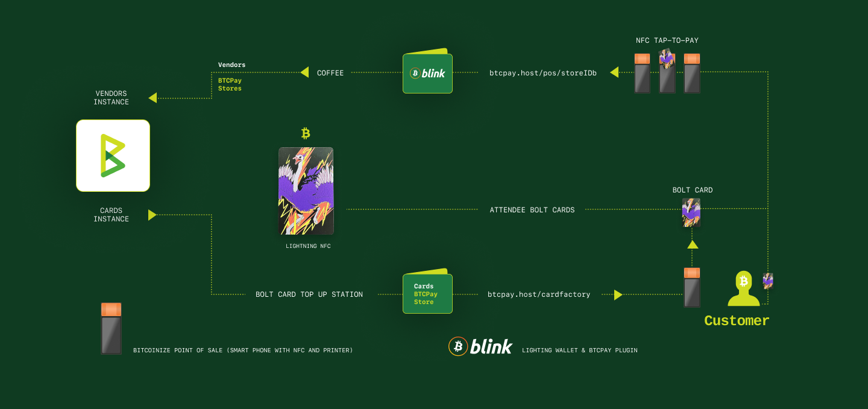Click the left NFC tap-to-pay POS device
Screen dimensions: 868x409
coord(643,73)
